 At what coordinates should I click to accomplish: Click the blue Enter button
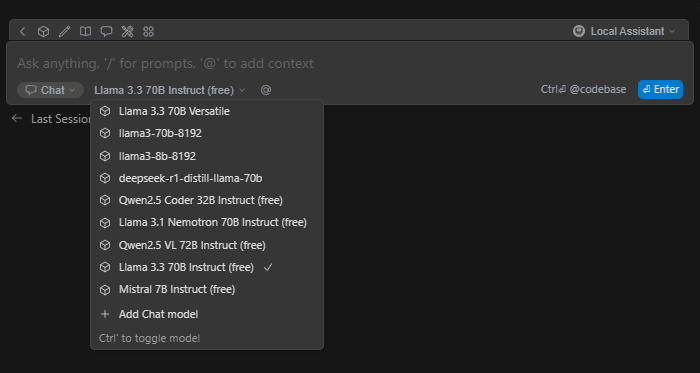660,90
